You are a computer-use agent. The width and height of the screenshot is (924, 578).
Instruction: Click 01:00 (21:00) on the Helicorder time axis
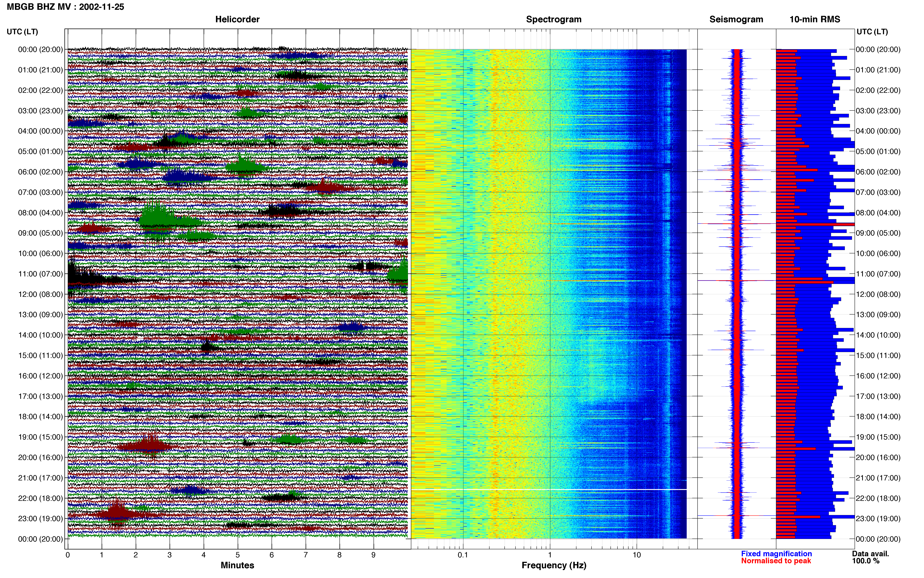(41, 70)
